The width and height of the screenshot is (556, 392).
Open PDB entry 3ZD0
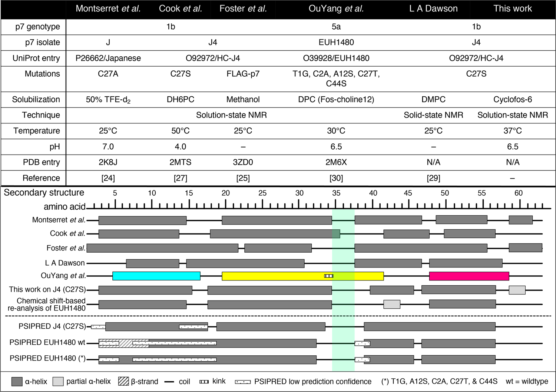click(x=243, y=162)
